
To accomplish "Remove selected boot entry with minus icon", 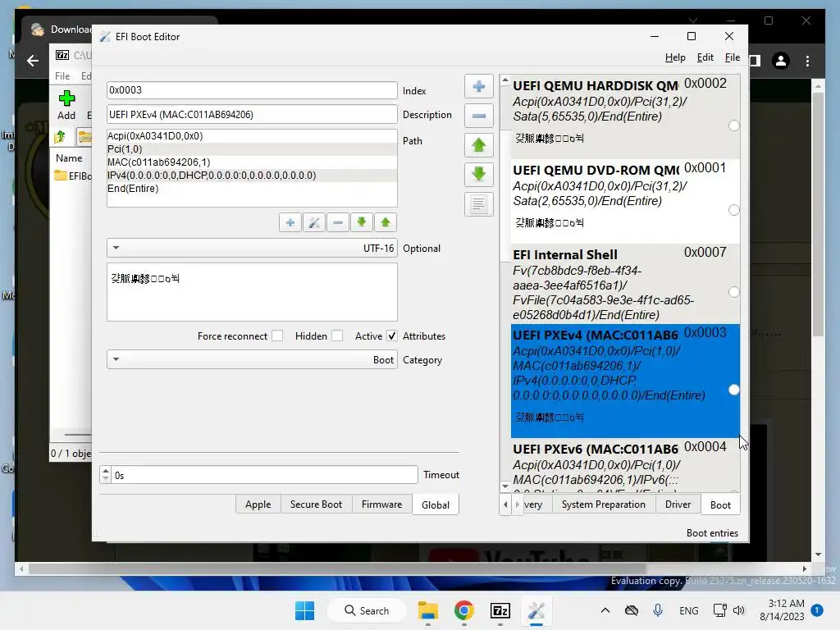I will coord(479,116).
